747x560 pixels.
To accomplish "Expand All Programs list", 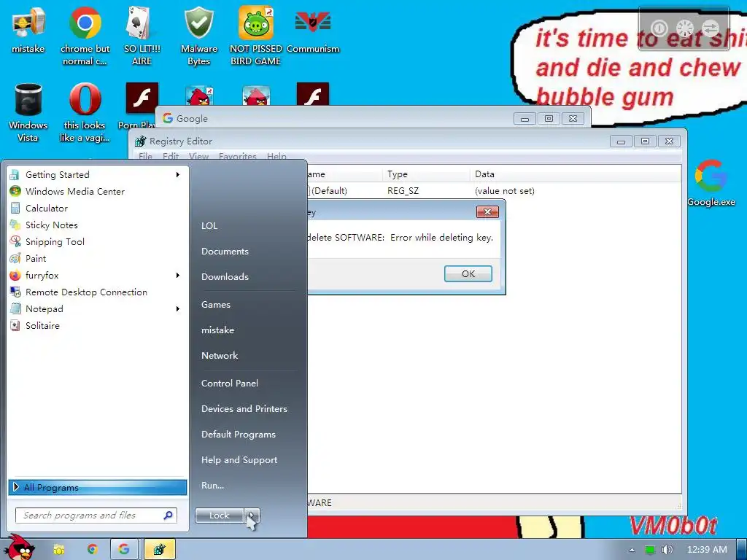I will coord(98,487).
